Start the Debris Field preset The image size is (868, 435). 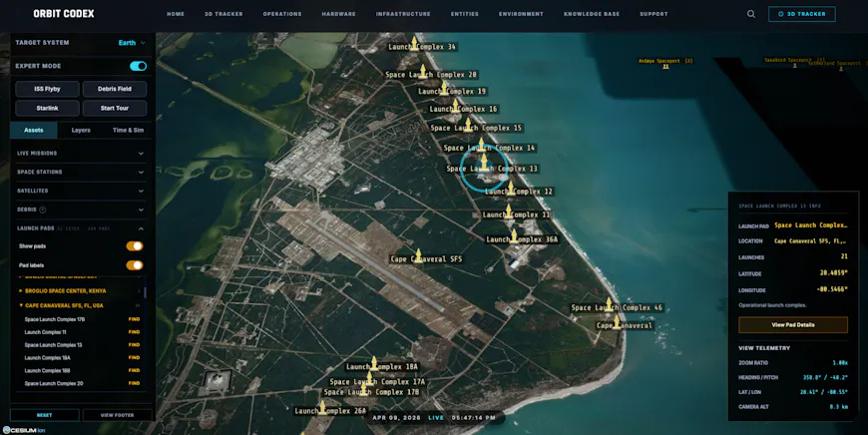pyautogui.click(x=115, y=89)
